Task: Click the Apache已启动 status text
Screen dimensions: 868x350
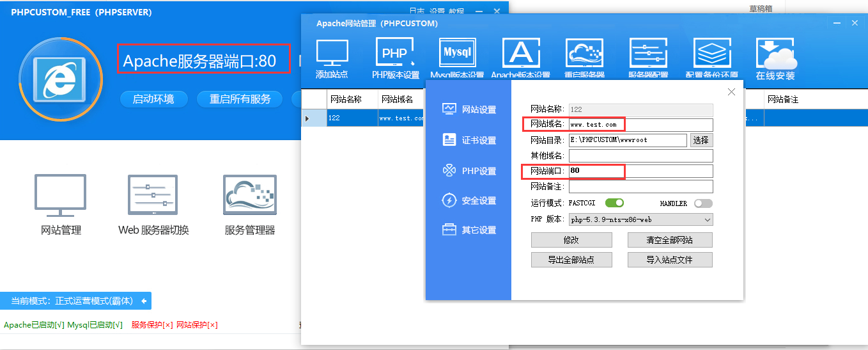Action: [34, 325]
